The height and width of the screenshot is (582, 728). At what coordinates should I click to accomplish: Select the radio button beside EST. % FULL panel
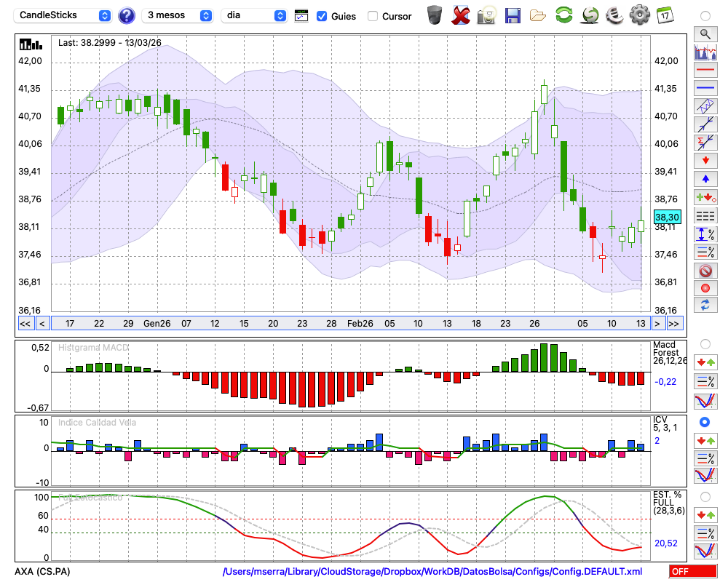(705, 496)
